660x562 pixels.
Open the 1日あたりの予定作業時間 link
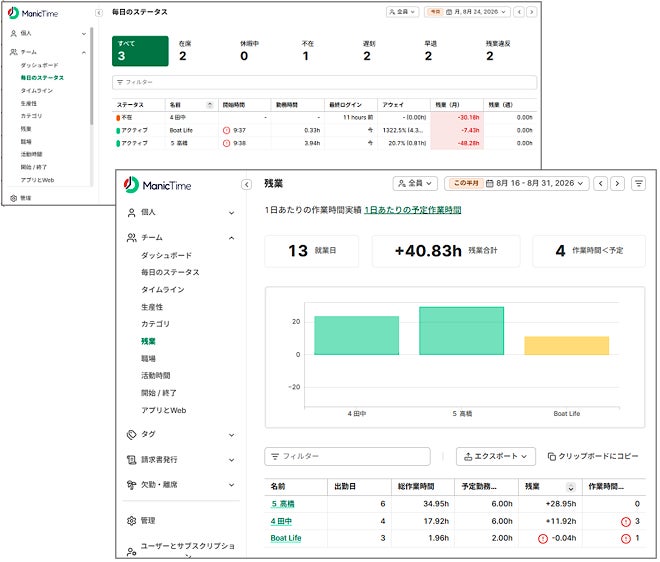click(x=412, y=210)
